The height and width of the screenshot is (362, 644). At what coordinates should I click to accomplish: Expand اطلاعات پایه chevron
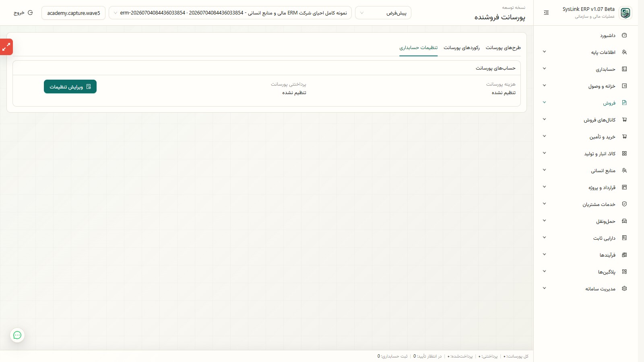[544, 52]
